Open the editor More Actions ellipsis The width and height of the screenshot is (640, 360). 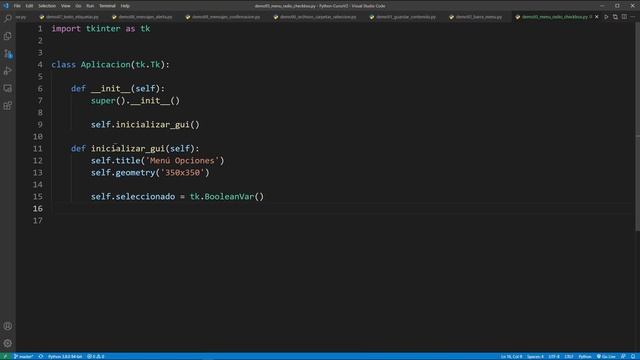[x=633, y=17]
